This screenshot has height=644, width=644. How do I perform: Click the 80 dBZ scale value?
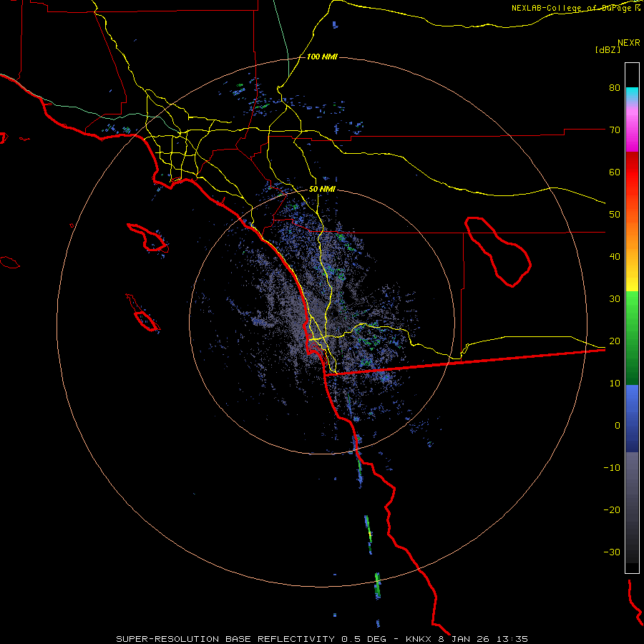tap(615, 88)
